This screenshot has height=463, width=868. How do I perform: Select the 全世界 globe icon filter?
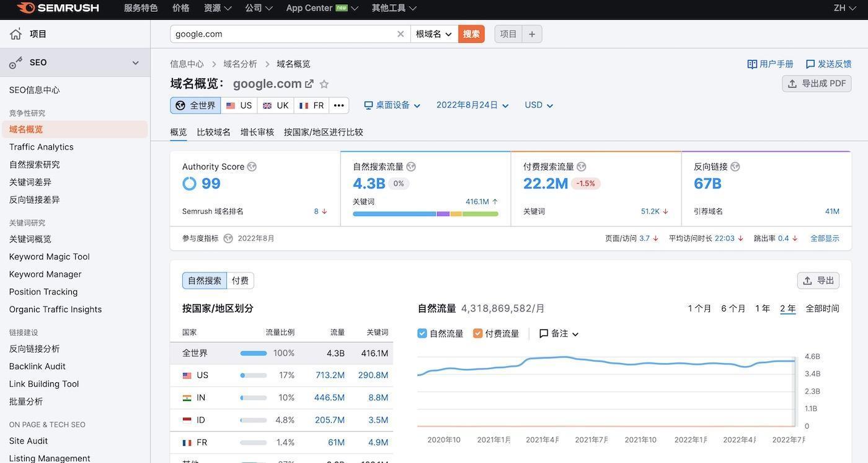180,106
